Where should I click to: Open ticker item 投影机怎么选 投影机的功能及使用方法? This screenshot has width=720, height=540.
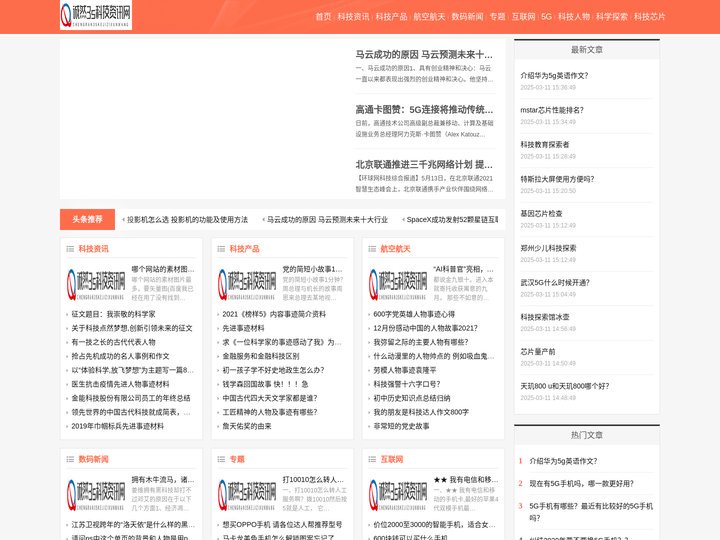187,219
